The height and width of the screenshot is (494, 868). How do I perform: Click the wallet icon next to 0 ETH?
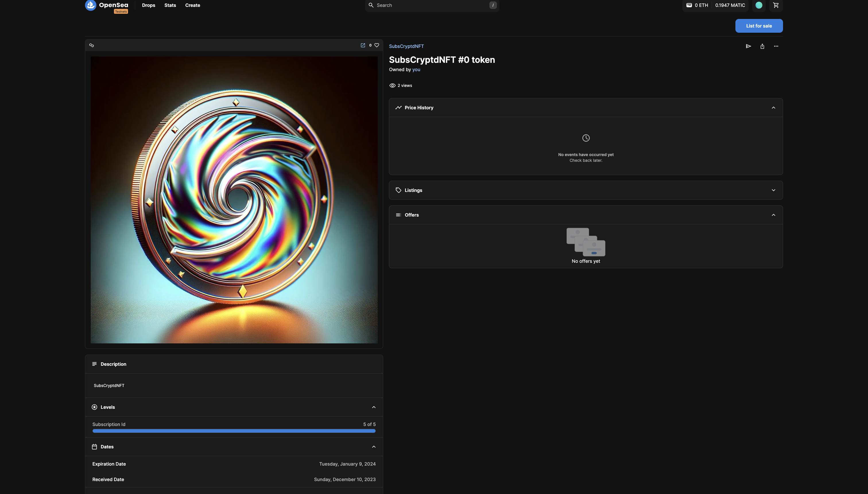tap(689, 5)
